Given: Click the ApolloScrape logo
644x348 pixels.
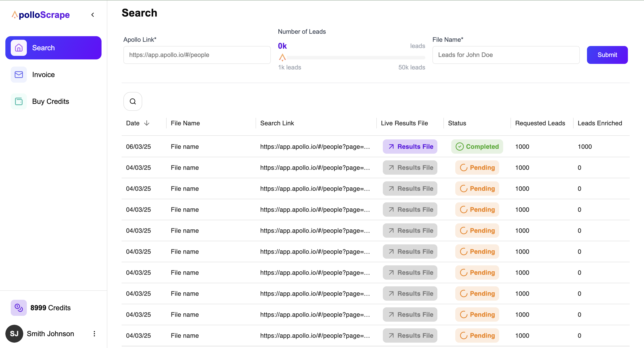Looking at the screenshot, I should point(40,15).
